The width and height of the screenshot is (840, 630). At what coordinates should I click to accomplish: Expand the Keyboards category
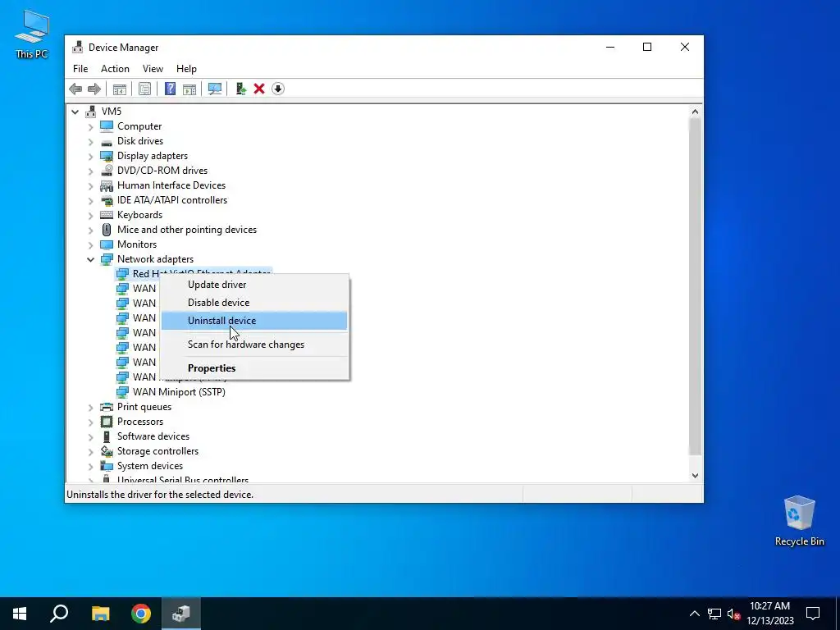click(90, 215)
